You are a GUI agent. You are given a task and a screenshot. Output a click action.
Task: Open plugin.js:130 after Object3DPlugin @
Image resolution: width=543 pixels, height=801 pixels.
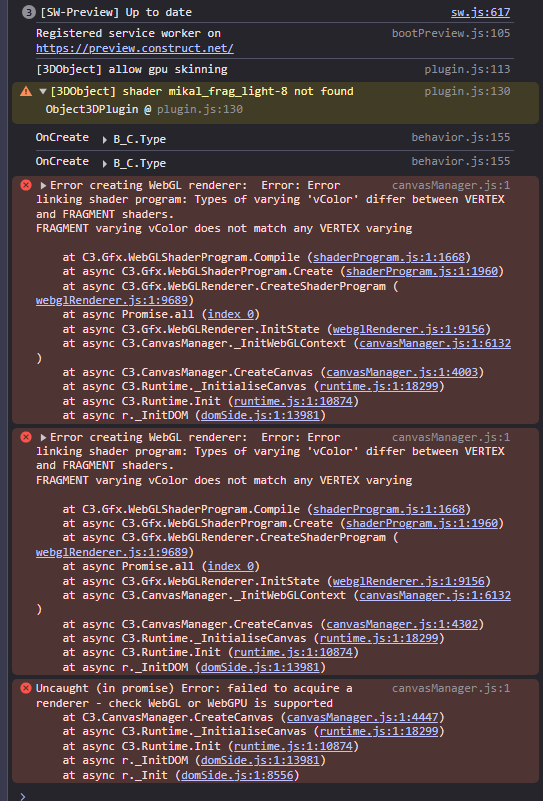click(200, 109)
